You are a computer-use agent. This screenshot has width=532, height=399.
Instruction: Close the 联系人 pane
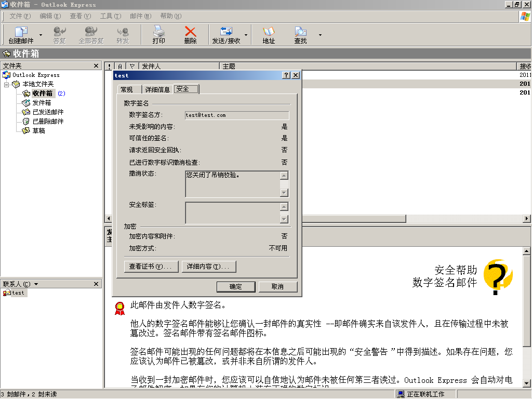tap(96, 284)
